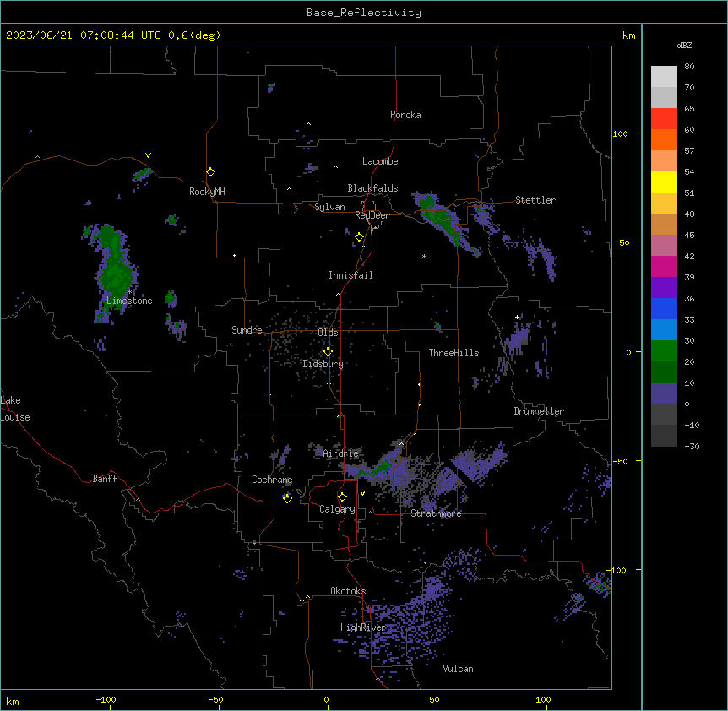Click the dBZ legend heading
The width and height of the screenshot is (728, 711).
coord(684,45)
